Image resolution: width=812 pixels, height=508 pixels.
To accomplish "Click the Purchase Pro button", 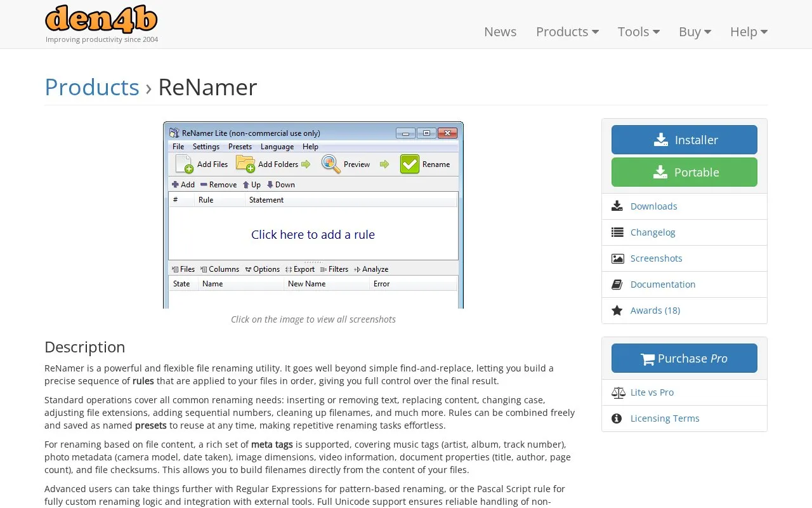I will point(684,358).
